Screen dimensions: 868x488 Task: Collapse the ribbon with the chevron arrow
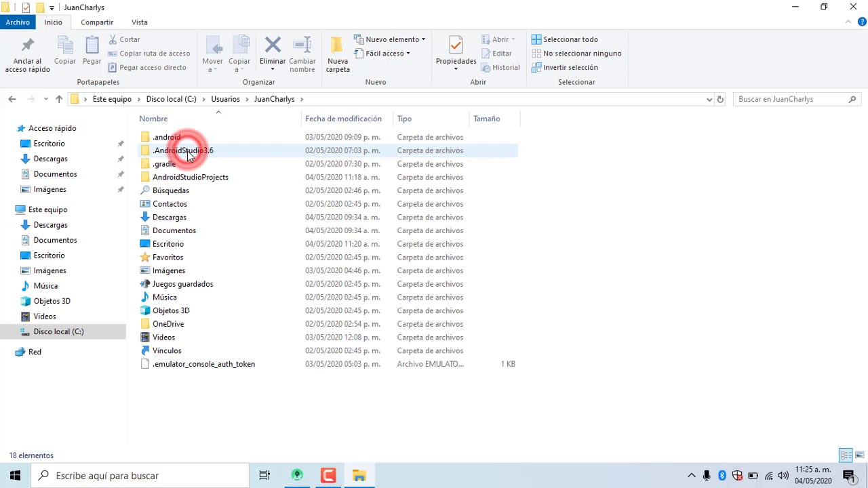coord(848,22)
